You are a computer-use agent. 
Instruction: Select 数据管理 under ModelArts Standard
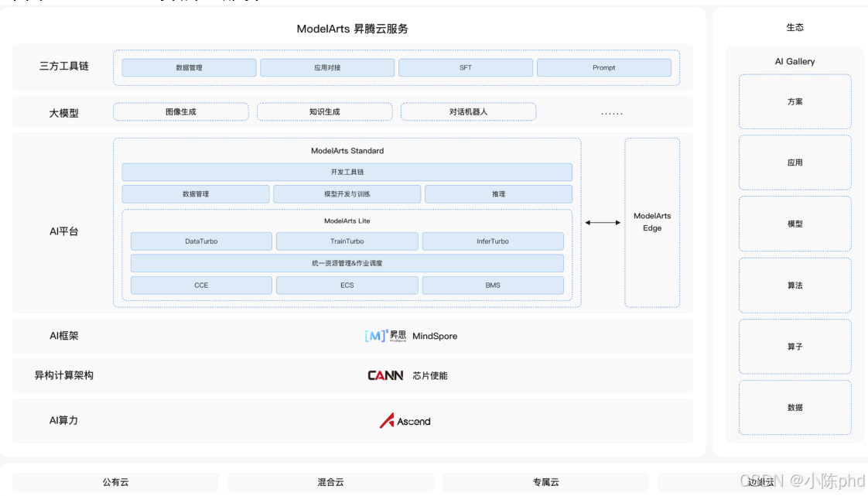click(196, 194)
